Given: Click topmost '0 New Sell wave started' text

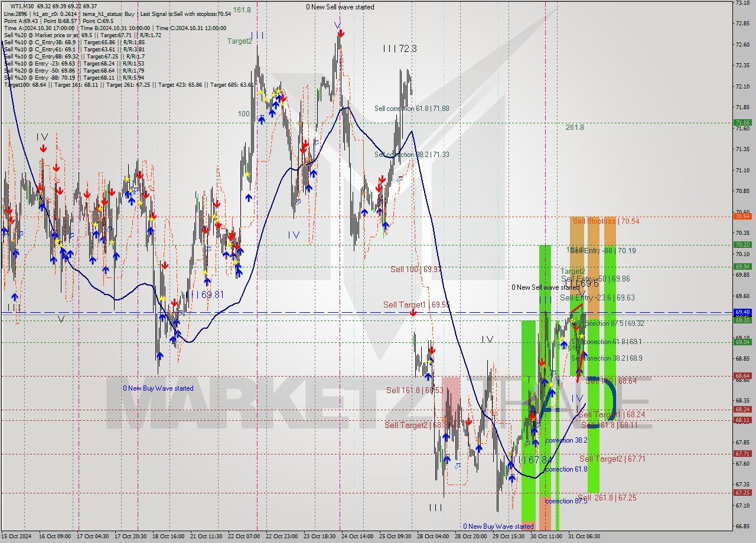Looking at the screenshot, I should [340, 7].
